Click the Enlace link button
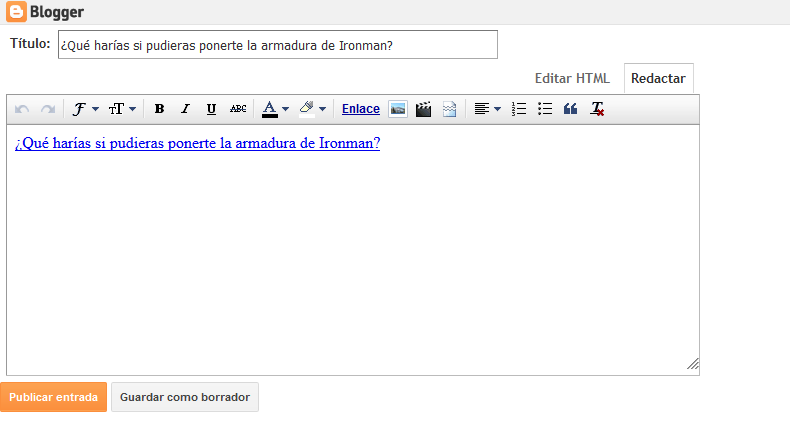Viewport: 790px width, 432px height. [361, 109]
